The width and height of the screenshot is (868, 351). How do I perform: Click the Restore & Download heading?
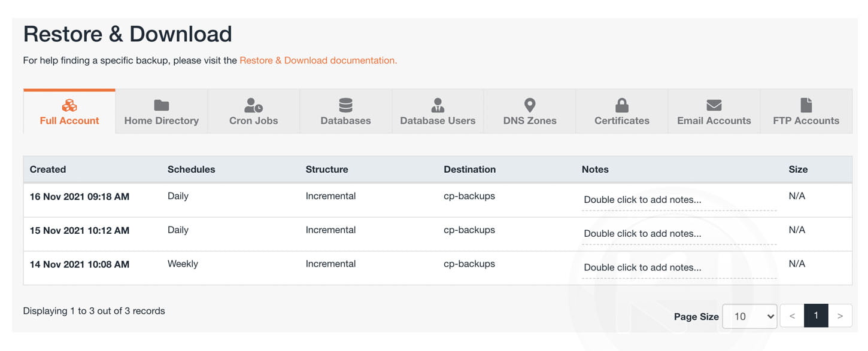pyautogui.click(x=128, y=34)
